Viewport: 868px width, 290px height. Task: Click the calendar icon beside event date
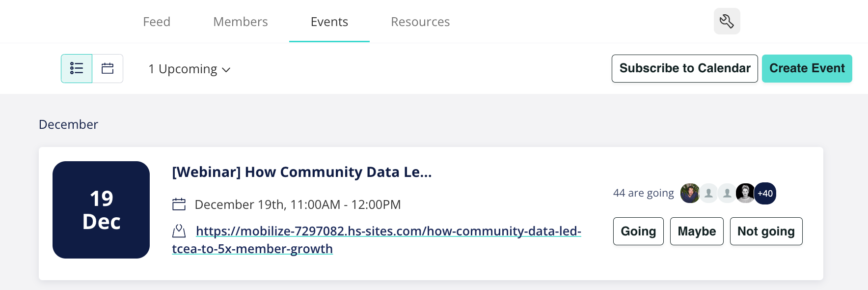[179, 204]
